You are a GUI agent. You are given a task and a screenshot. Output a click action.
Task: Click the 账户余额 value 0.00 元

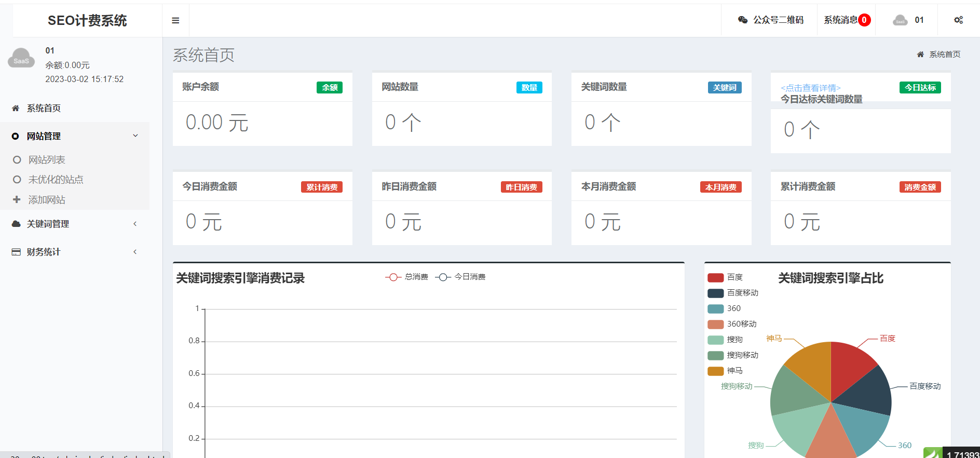pyautogui.click(x=217, y=123)
